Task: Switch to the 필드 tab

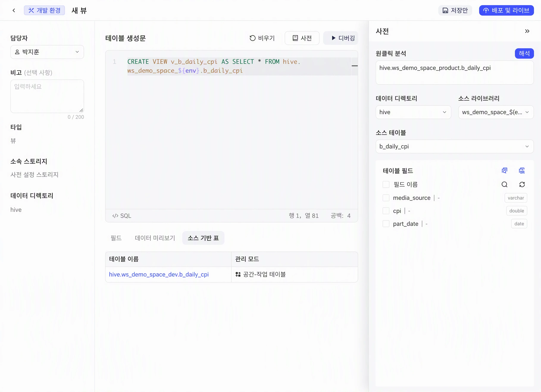Action: click(116, 238)
